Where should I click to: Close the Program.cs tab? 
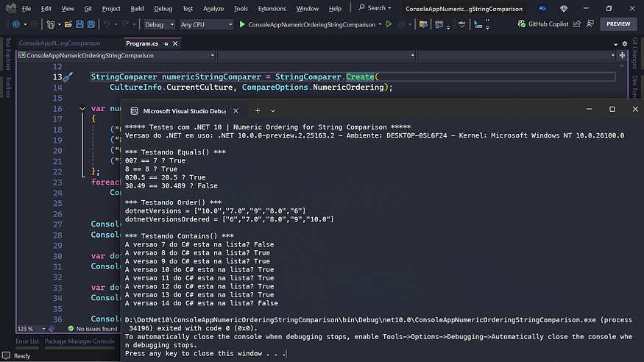[x=175, y=43]
